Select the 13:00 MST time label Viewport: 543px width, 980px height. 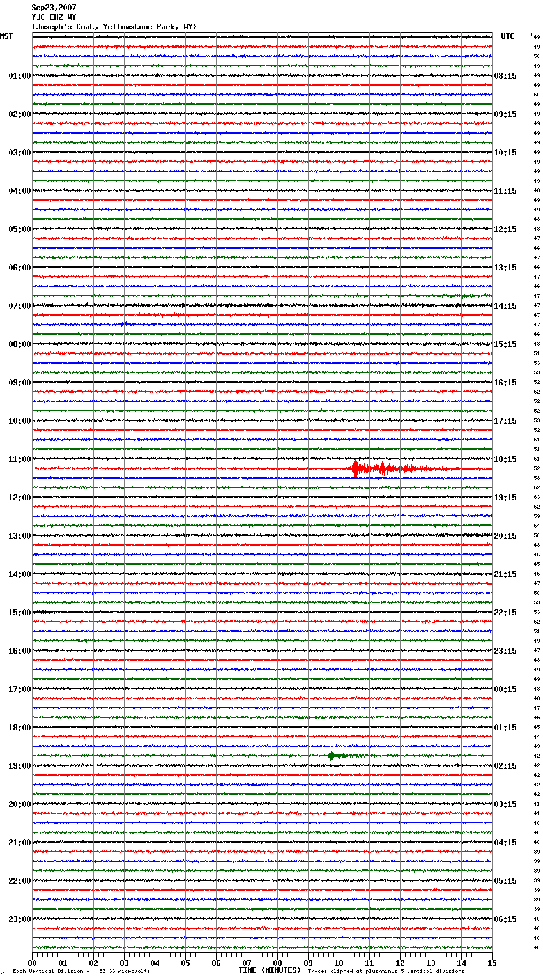20,536
